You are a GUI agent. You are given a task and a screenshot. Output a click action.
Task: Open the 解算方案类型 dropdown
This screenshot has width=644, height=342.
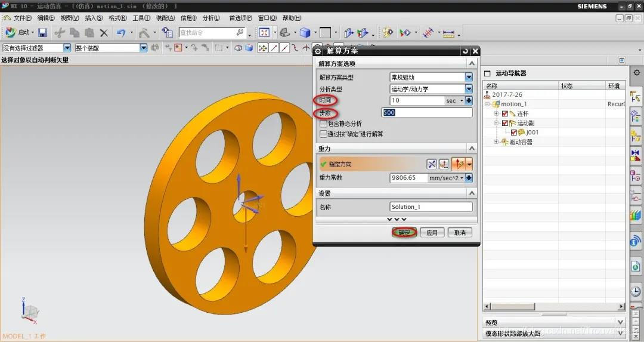coord(469,77)
